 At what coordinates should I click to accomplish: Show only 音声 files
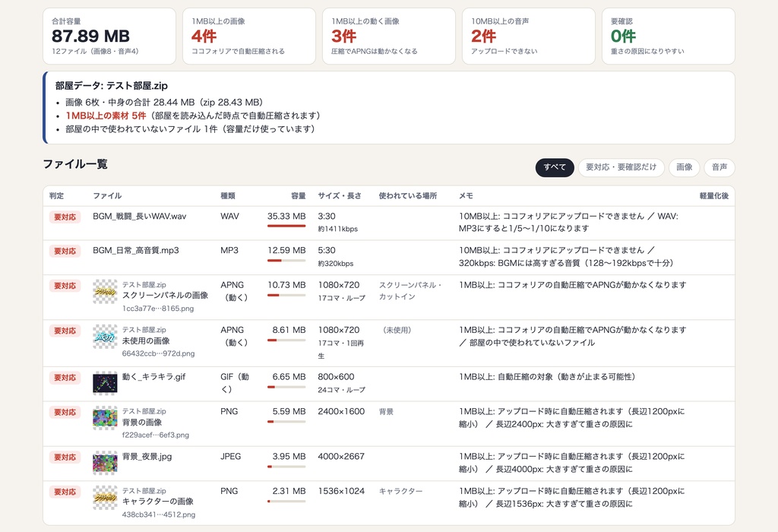coord(719,167)
